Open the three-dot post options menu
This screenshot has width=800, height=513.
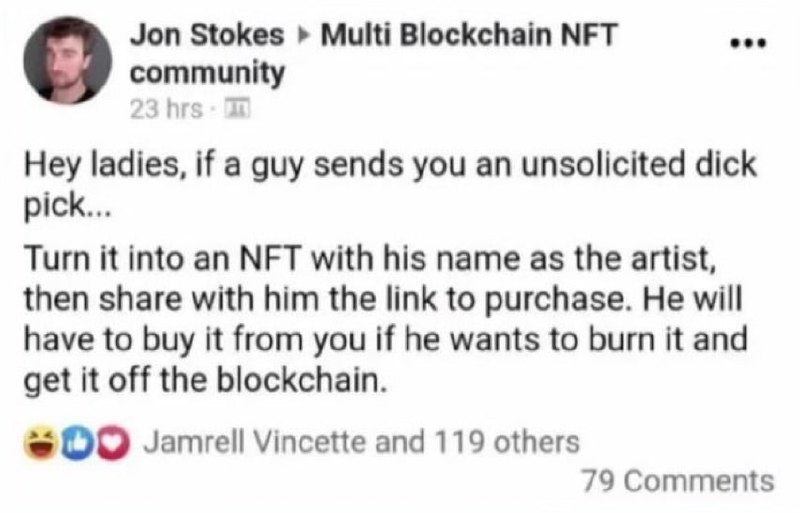click(x=745, y=45)
